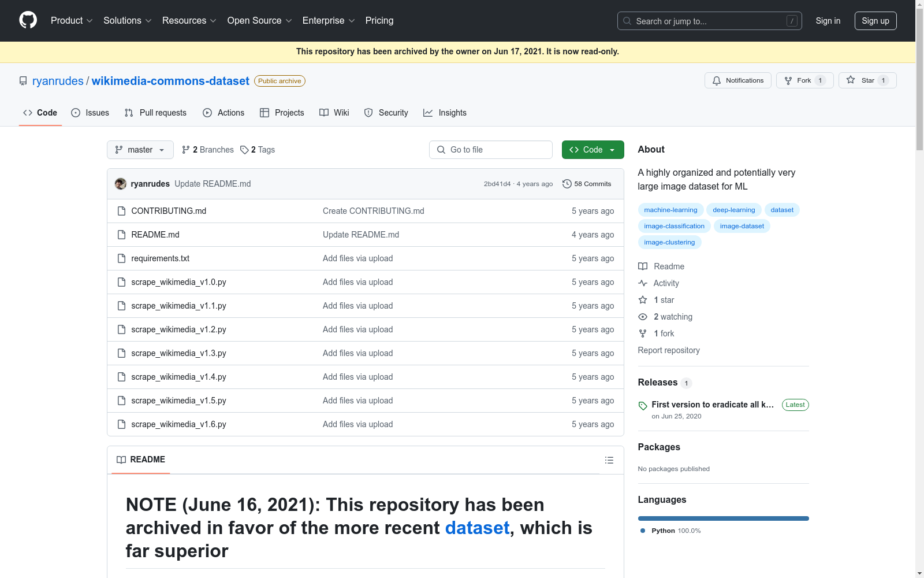The width and height of the screenshot is (924, 578).
Task: Expand the Enterprise menu
Action: click(328, 20)
